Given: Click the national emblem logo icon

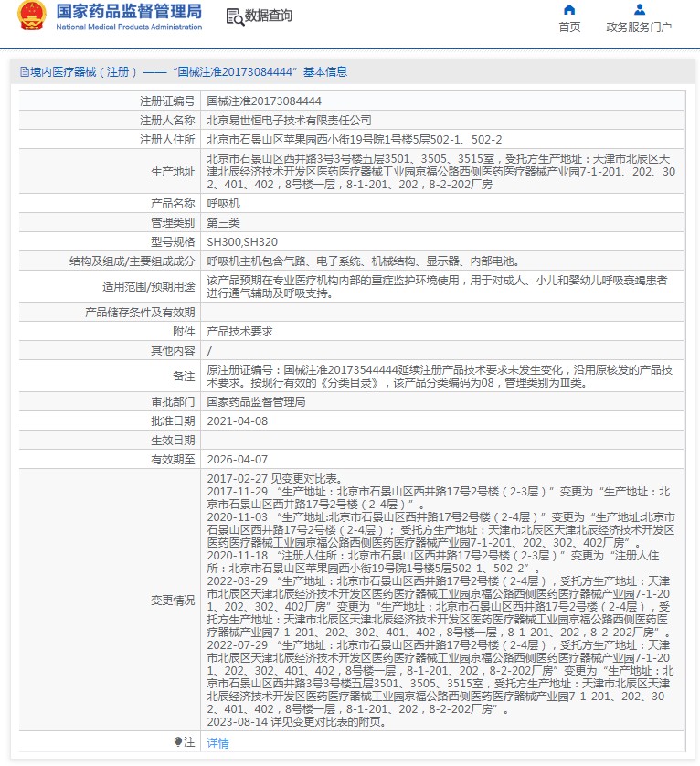Looking at the screenshot, I should click(x=32, y=16).
